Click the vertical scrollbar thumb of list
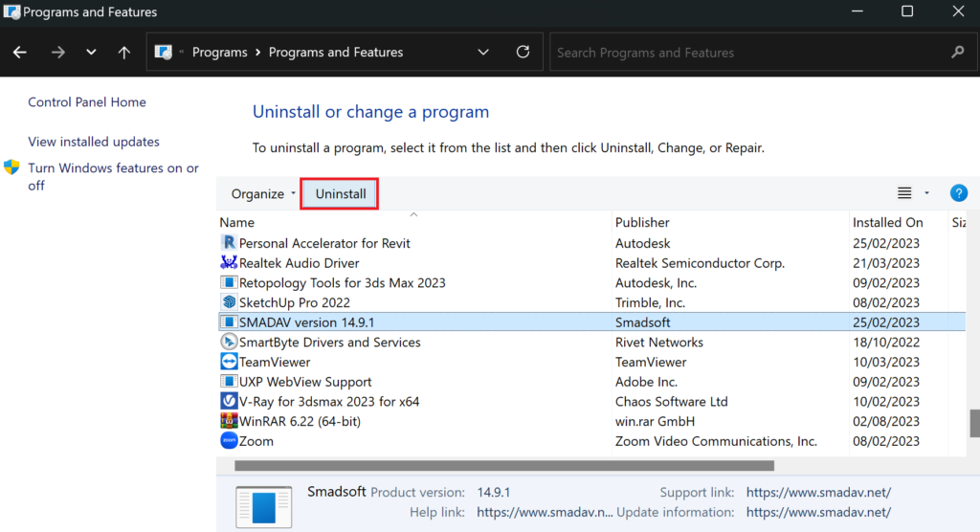 pyautogui.click(x=974, y=424)
